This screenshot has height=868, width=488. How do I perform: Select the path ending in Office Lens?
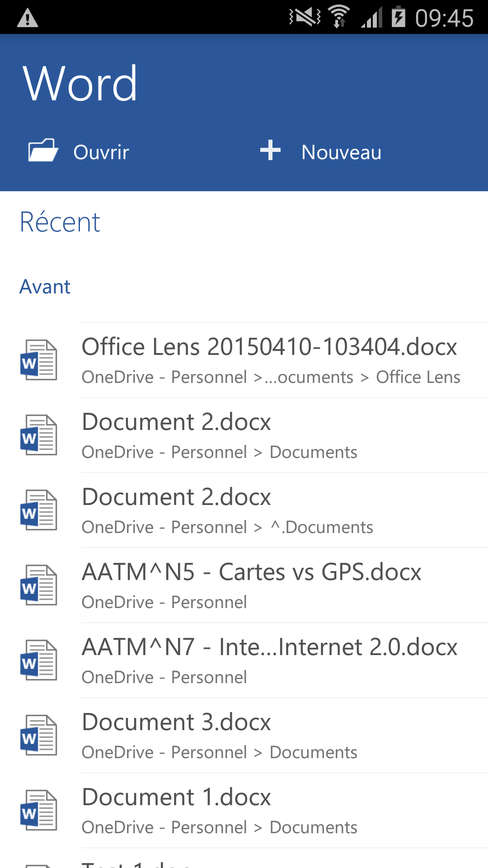[271, 377]
